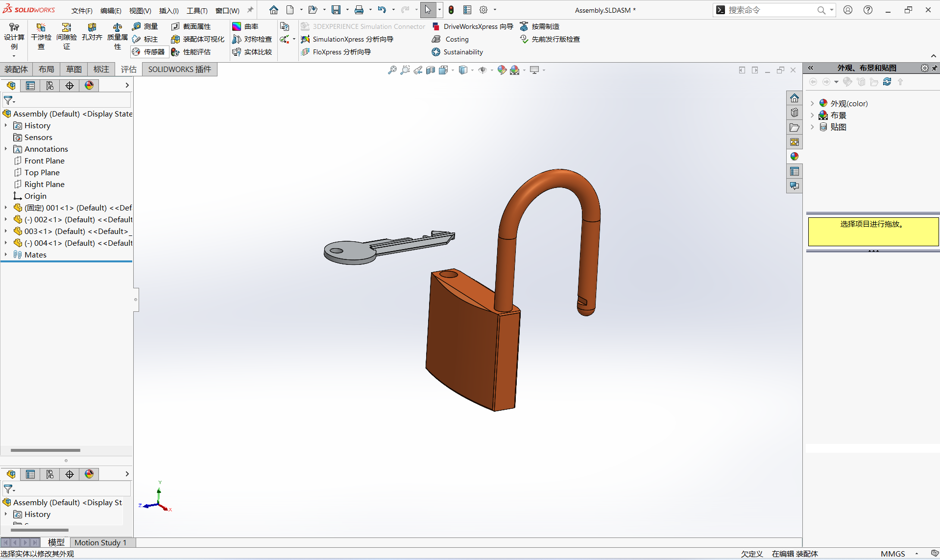Switch to DisplayManager color ball tab in upper panel
This screenshot has width=940, height=560.
click(x=89, y=86)
